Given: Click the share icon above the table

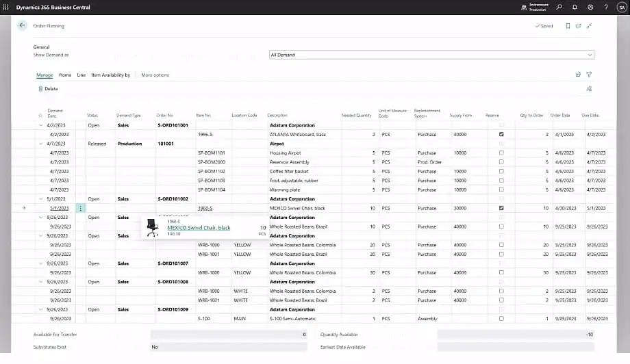Looking at the screenshot, I should coord(578,75).
